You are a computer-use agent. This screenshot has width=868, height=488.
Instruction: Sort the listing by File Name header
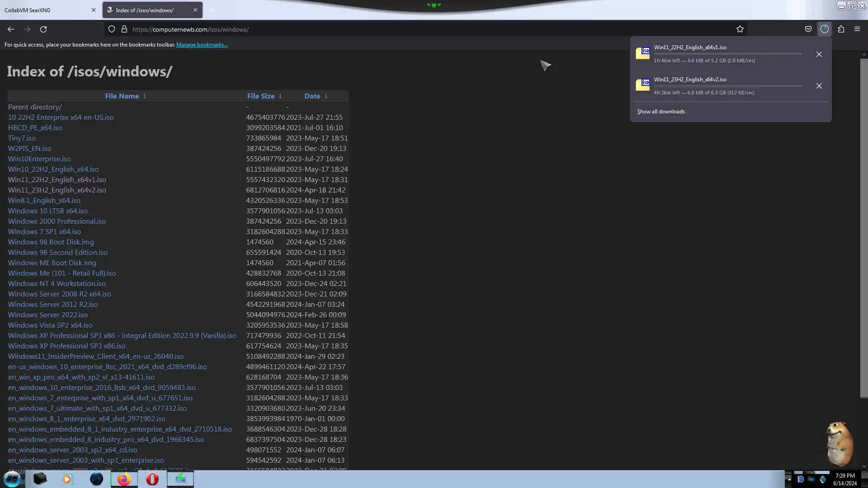point(122,96)
